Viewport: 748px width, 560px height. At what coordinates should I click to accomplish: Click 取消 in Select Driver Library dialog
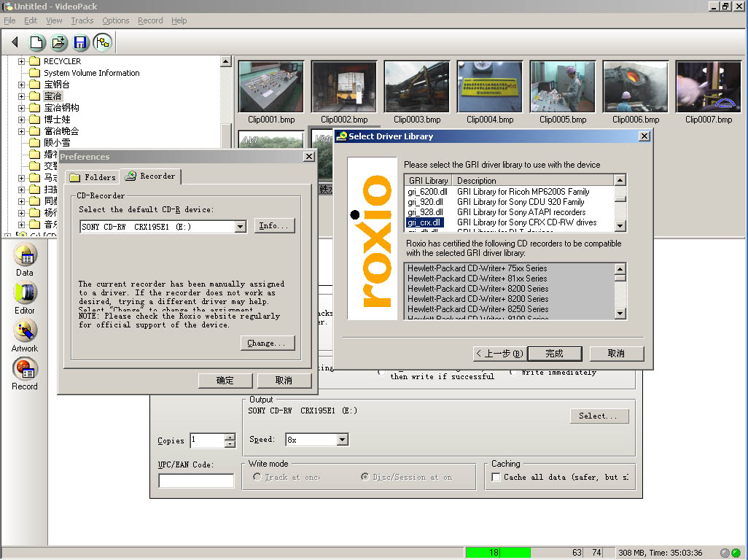tap(616, 354)
